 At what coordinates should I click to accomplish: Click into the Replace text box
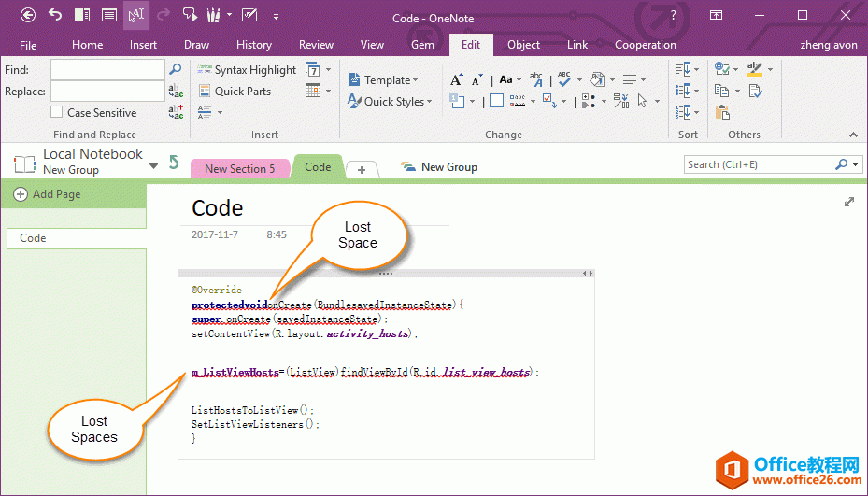107,92
